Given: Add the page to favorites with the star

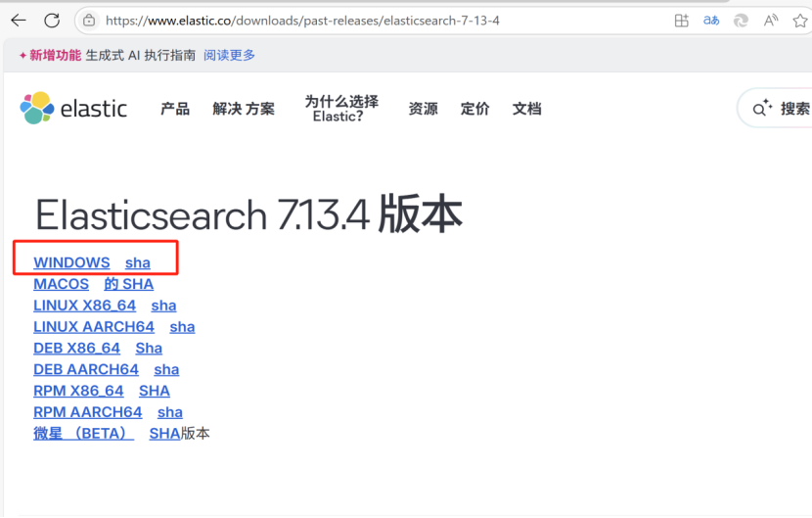Looking at the screenshot, I should point(800,21).
